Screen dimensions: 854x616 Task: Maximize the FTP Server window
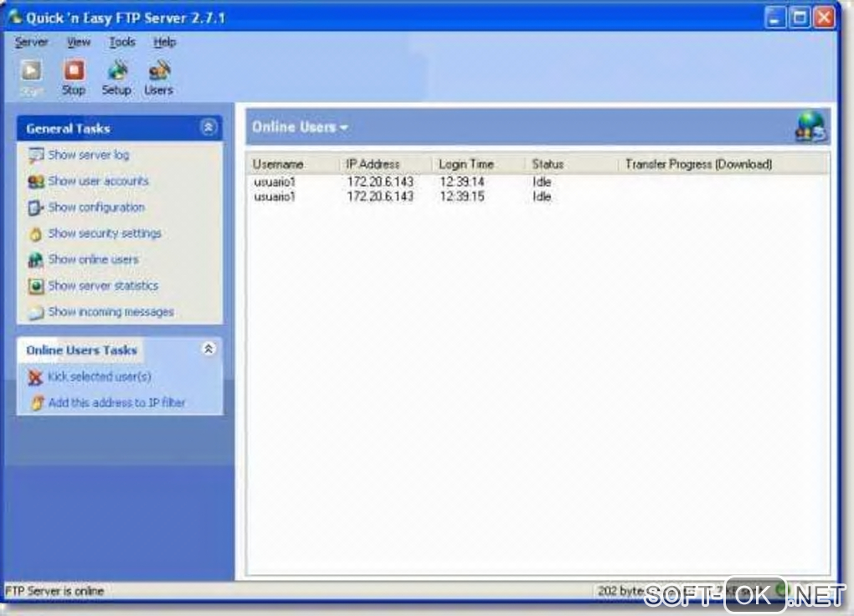pos(800,18)
